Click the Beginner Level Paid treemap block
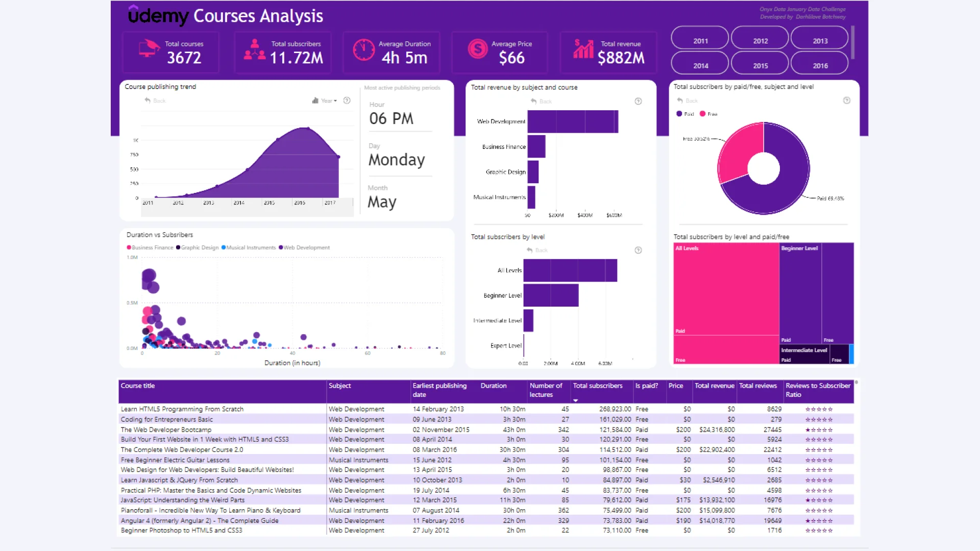980x551 pixels. (x=800, y=293)
